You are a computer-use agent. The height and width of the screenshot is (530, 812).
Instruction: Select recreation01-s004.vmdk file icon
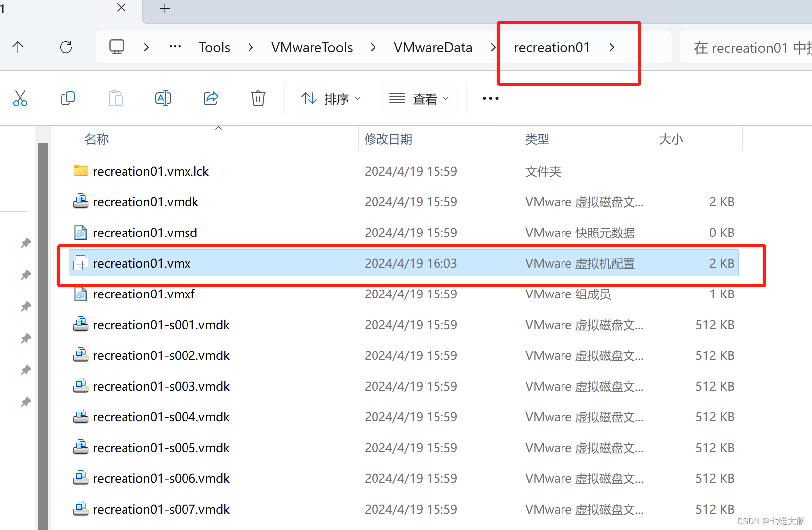pos(81,416)
